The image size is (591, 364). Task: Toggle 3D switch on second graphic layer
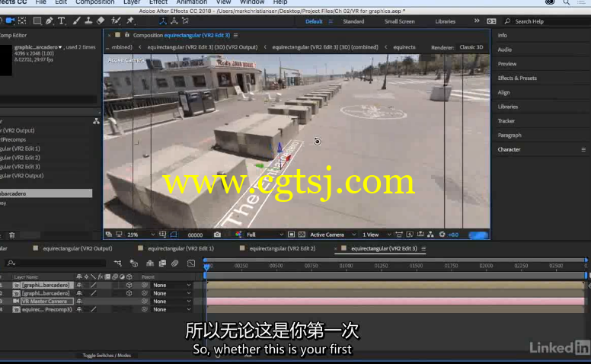(129, 293)
